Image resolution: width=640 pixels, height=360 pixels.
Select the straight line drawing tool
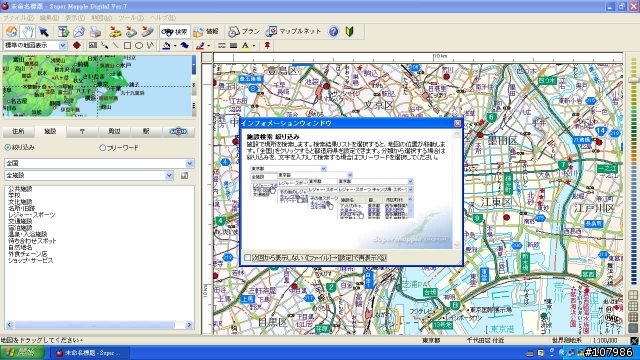tap(116, 45)
